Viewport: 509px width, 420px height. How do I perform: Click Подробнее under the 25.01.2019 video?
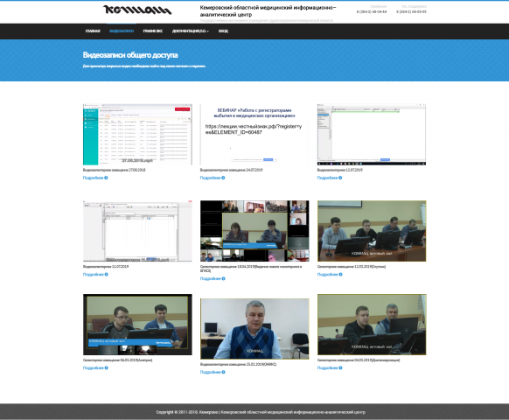click(213, 372)
